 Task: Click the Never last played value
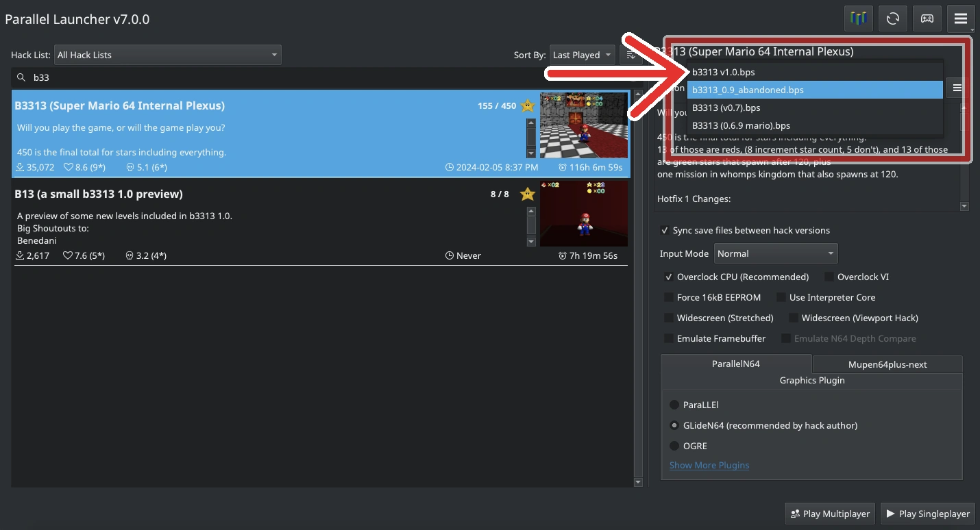469,255
